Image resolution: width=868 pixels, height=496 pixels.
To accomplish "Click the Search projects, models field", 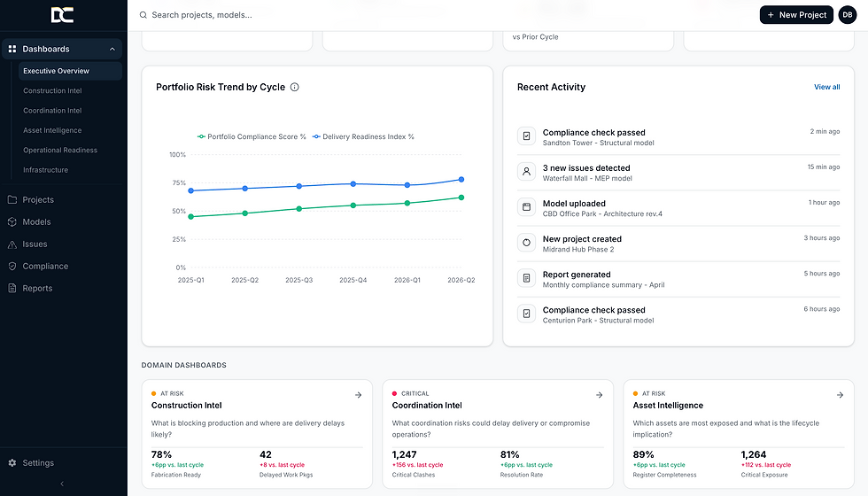I will coord(443,15).
